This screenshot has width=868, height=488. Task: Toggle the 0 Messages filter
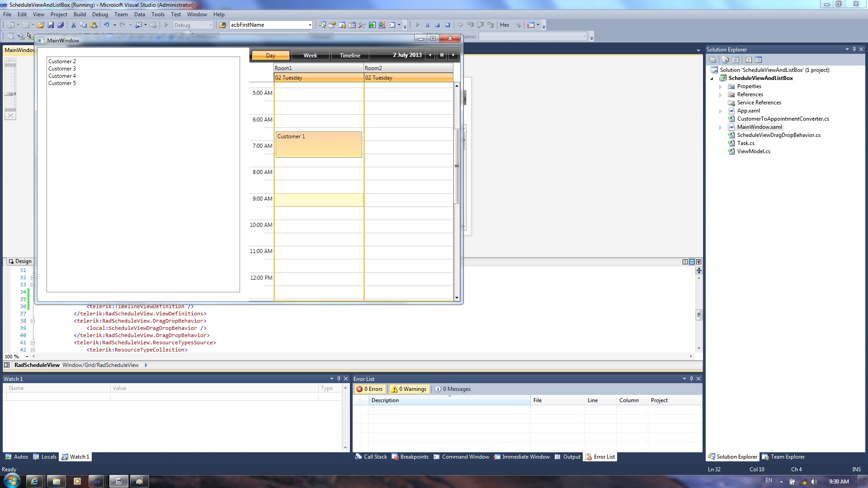453,389
